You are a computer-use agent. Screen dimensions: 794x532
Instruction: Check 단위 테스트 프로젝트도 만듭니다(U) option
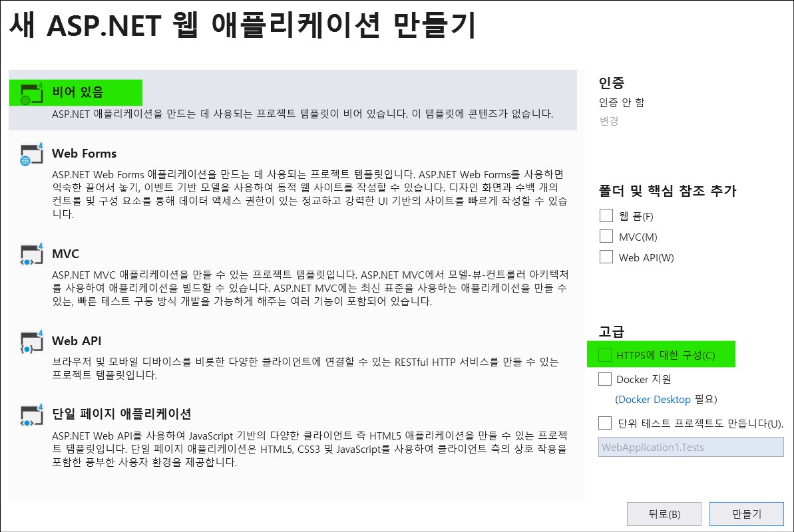[x=604, y=423]
